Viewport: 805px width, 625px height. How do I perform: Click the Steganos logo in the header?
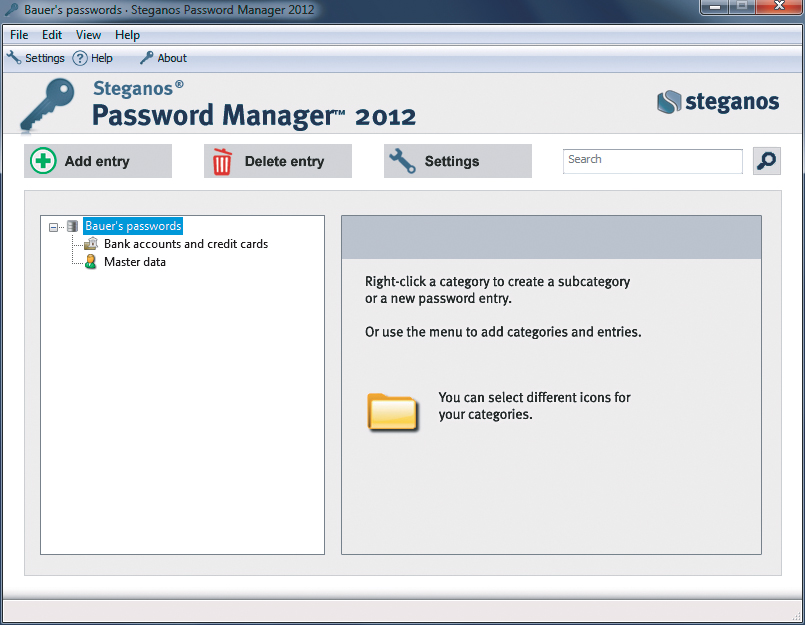[x=717, y=101]
